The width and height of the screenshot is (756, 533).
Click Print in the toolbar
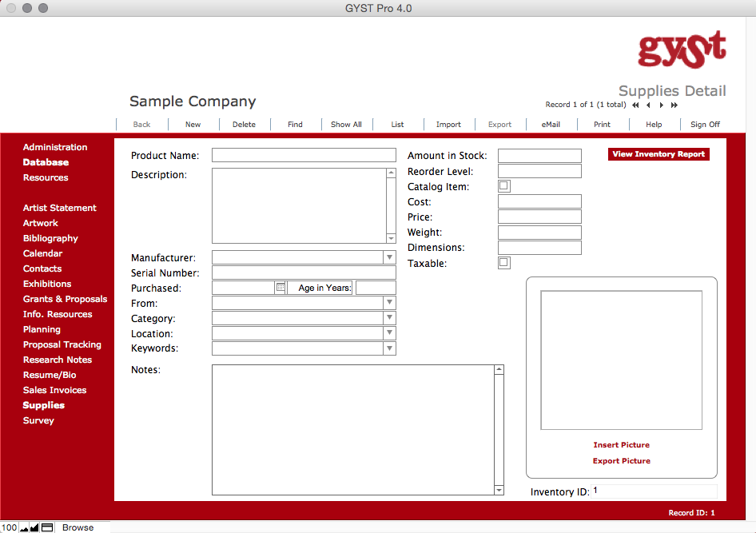[602, 125]
